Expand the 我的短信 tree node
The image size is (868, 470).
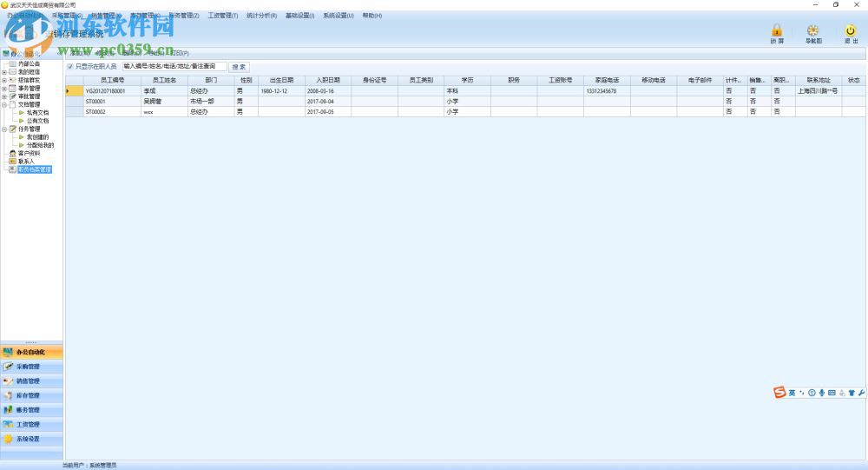pyautogui.click(x=4, y=72)
